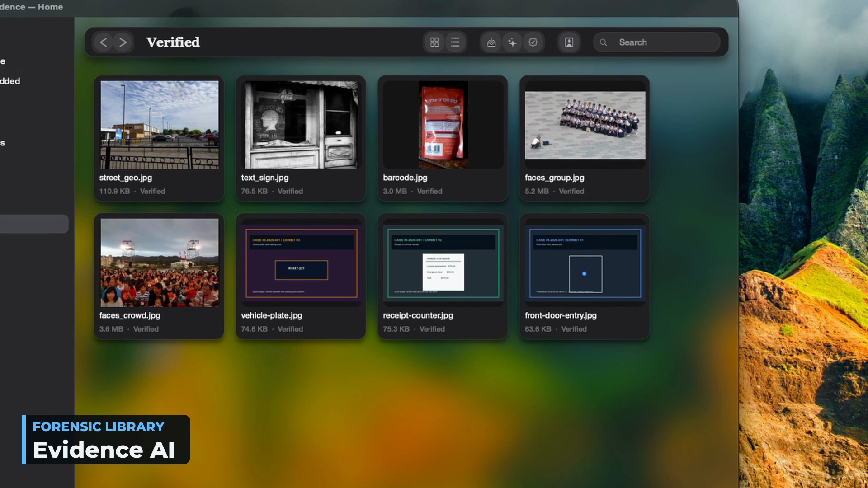868x488 pixels.
Task: Select the file name barcode.jpg
Action: (x=405, y=178)
